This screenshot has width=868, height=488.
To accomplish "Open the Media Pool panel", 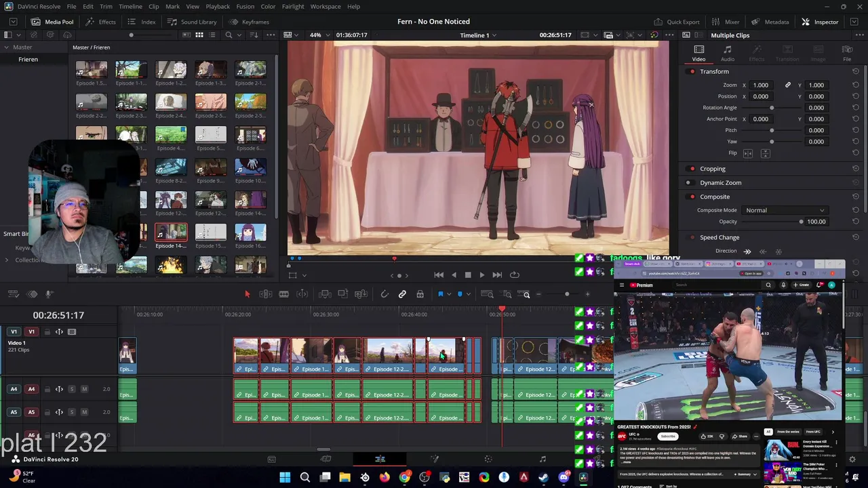I will (52, 22).
